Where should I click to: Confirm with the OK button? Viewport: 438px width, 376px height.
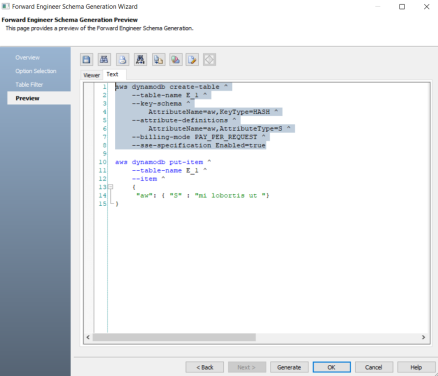tap(332, 367)
